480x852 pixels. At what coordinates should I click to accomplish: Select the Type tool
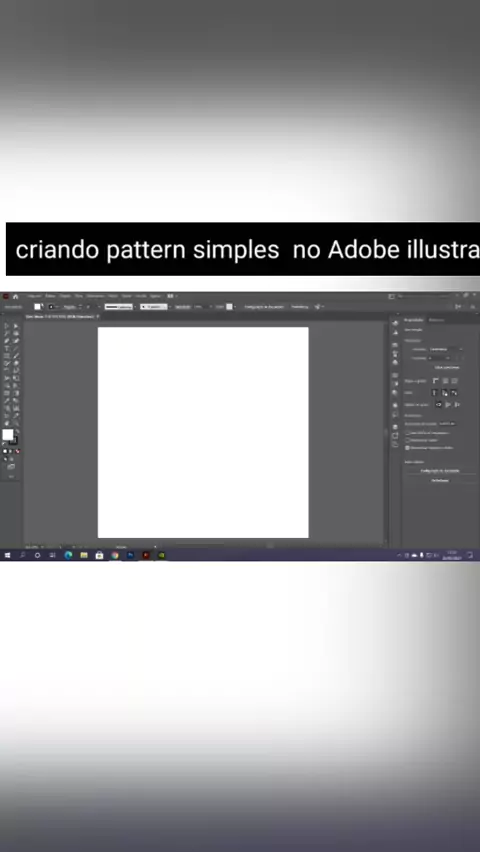(7, 348)
